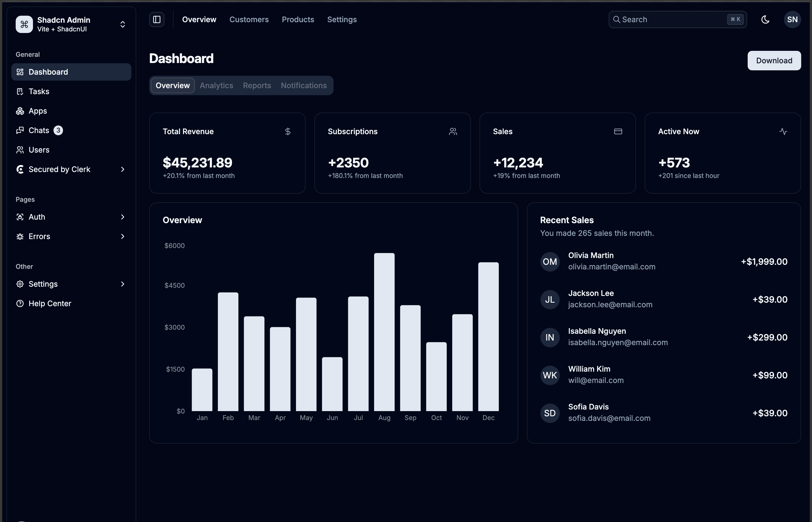
Task: Click the Help Center question icon
Action: pyautogui.click(x=20, y=303)
